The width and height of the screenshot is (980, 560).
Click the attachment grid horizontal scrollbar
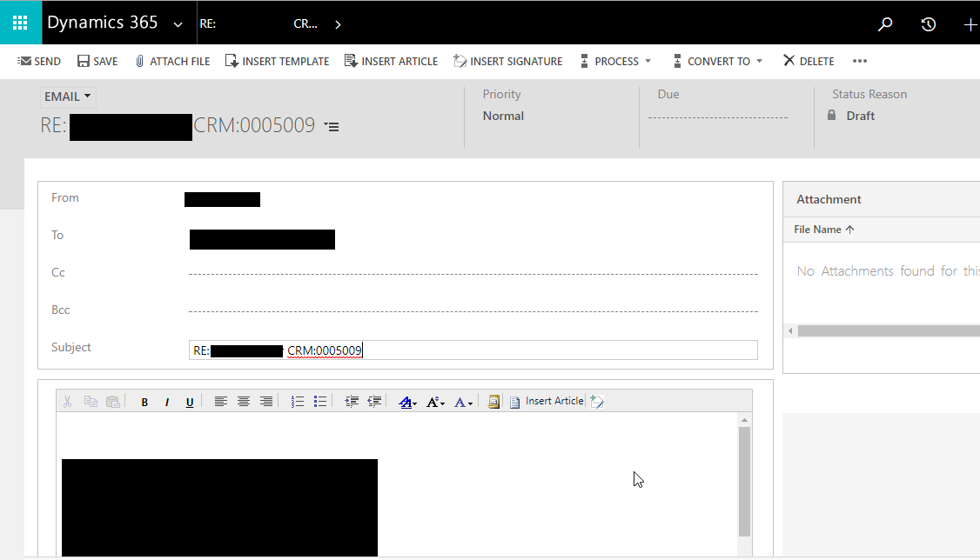[x=889, y=331]
